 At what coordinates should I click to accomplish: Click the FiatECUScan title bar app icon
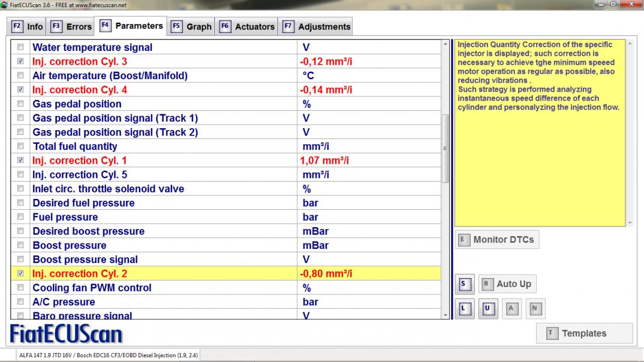click(x=5, y=5)
